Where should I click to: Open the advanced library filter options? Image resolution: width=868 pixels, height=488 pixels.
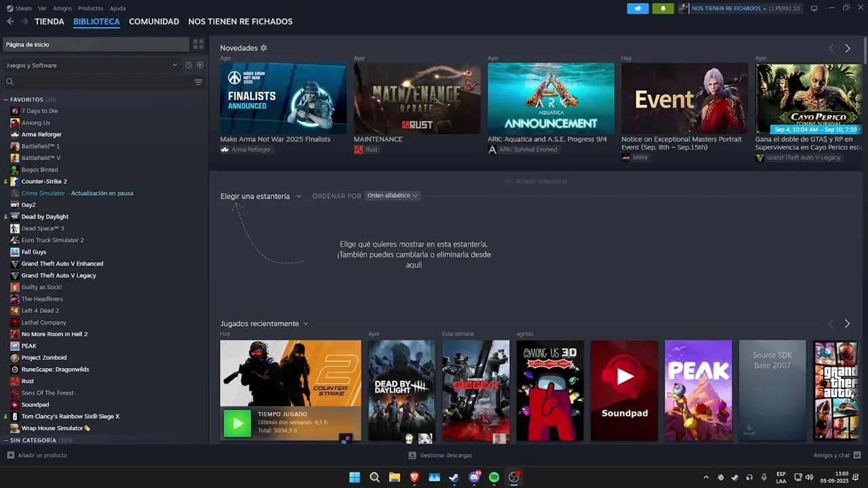pos(198,82)
